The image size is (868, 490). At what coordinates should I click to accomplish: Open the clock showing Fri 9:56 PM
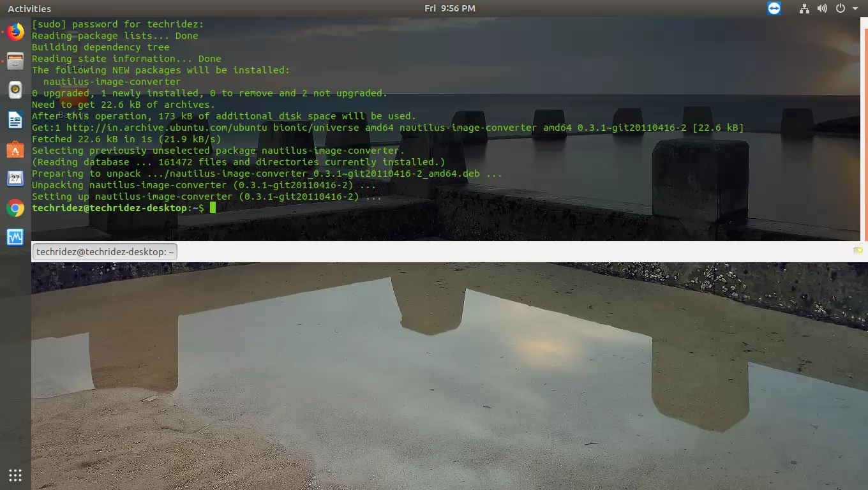click(x=450, y=8)
